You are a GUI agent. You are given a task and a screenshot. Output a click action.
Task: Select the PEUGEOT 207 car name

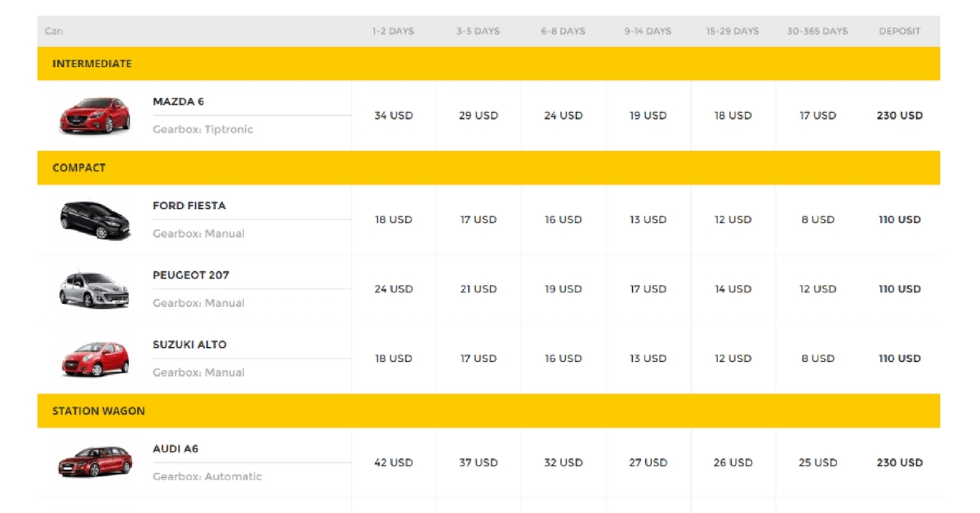click(x=190, y=275)
